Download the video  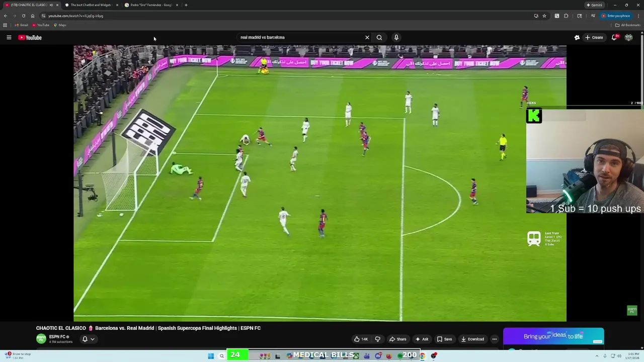coord(472,339)
